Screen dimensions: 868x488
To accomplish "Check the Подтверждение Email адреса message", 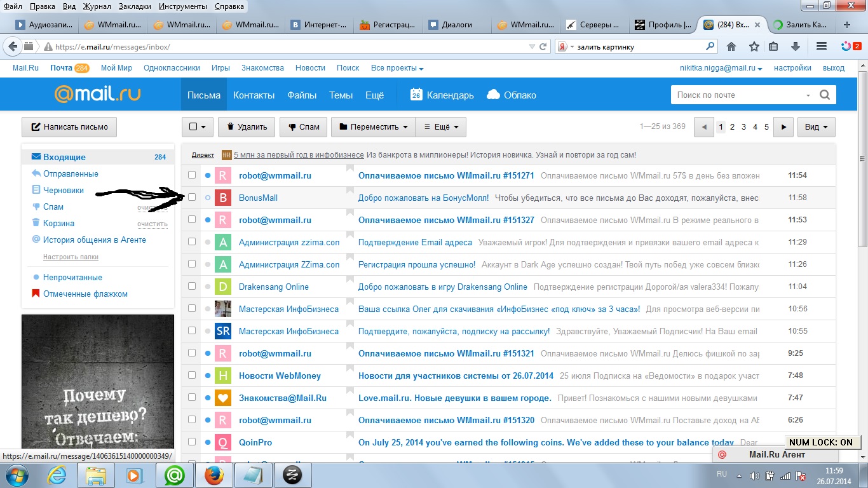I will click(192, 241).
